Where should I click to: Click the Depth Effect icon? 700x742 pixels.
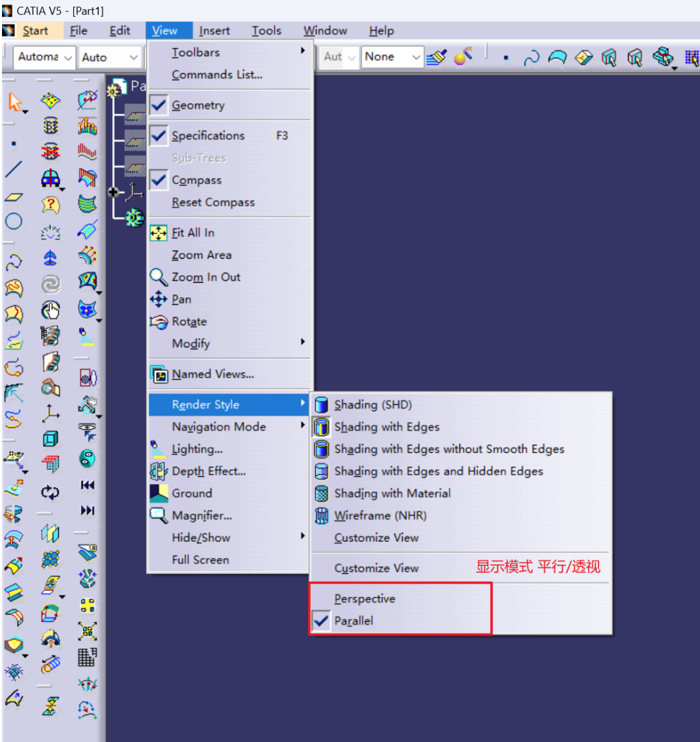click(x=159, y=471)
